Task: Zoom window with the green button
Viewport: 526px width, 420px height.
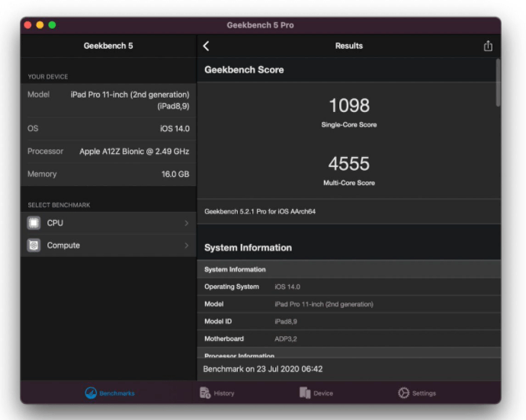Action: tap(52, 25)
